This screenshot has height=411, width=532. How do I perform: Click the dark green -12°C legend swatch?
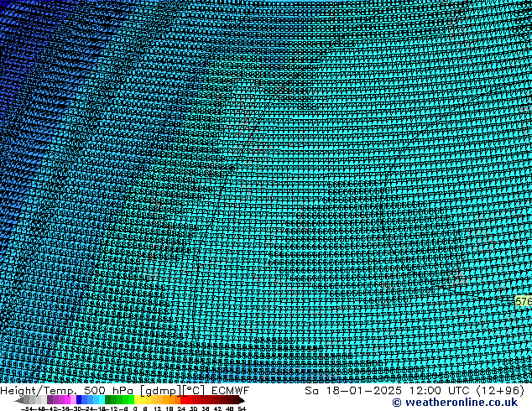coord(108,400)
